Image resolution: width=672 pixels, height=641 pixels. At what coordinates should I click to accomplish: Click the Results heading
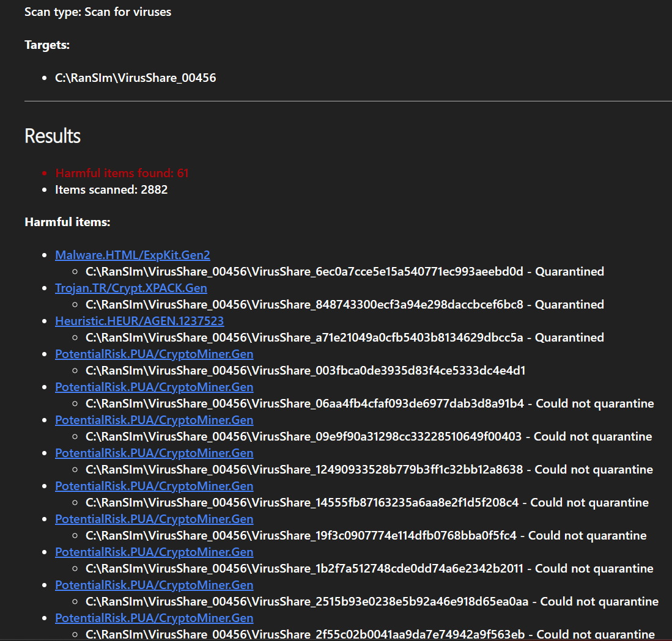[53, 136]
